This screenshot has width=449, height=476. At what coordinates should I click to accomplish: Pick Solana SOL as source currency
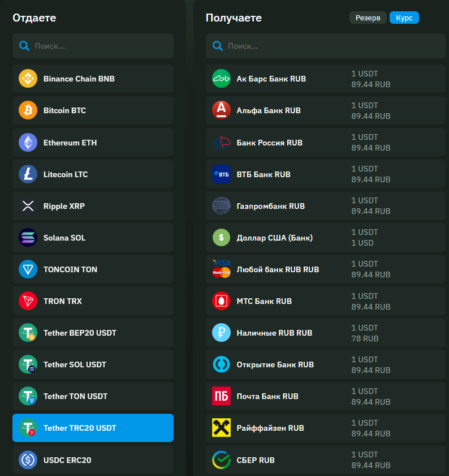pyautogui.click(x=93, y=237)
